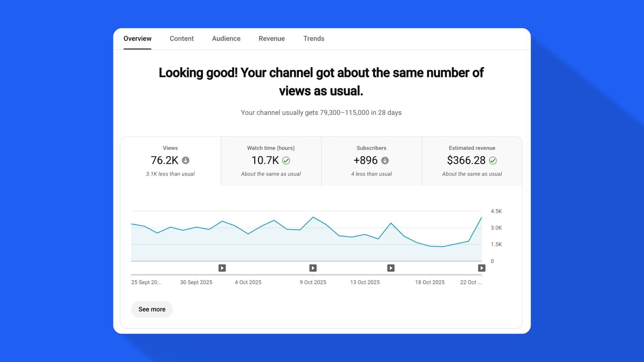Click video marker icon near 9 Oct

click(x=313, y=268)
